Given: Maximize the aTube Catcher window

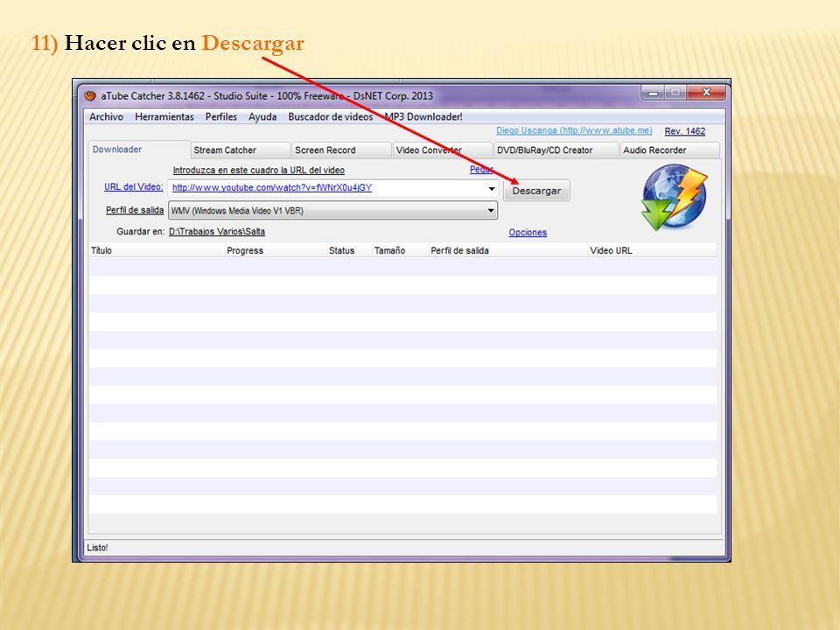Looking at the screenshot, I should 675,93.
